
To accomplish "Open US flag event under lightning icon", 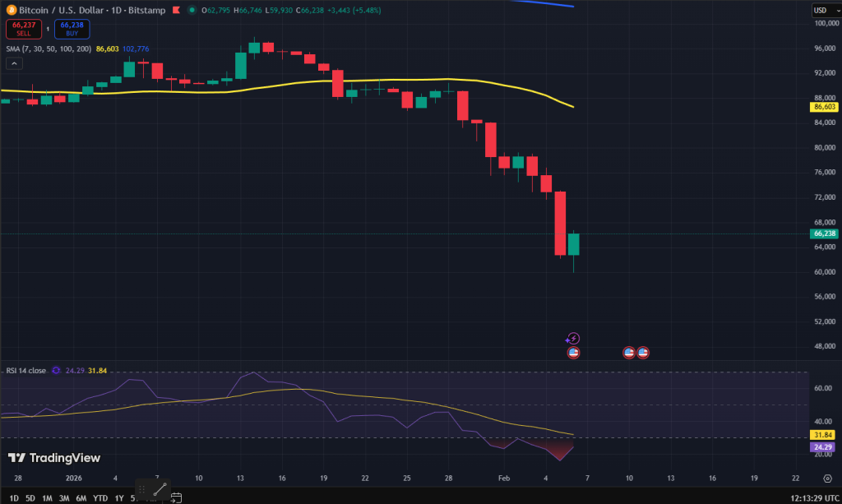I will click(x=573, y=353).
